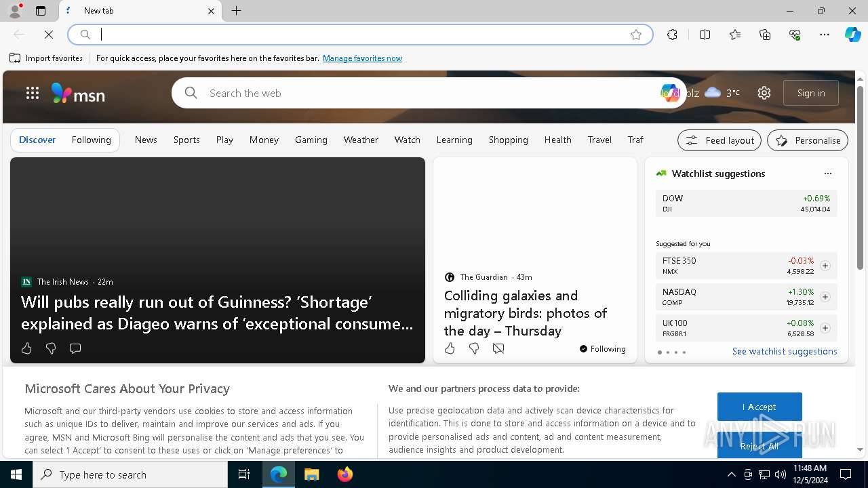Open comments on the Guinness article
Image resolution: width=868 pixels, height=488 pixels.
pos(75,348)
